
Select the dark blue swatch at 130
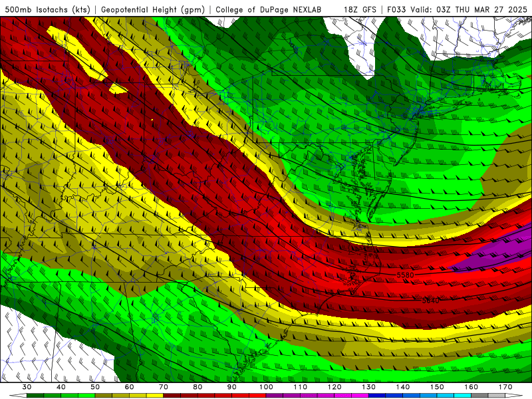tap(377, 396)
